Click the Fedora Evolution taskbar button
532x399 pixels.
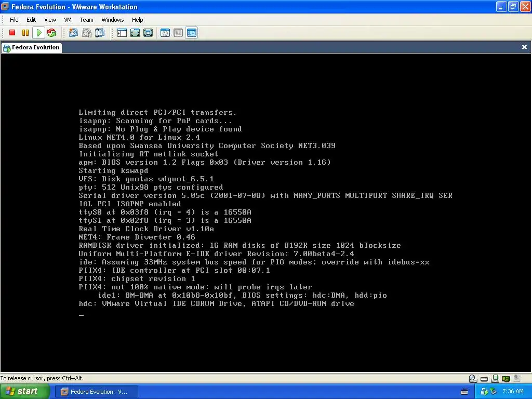tap(96, 392)
